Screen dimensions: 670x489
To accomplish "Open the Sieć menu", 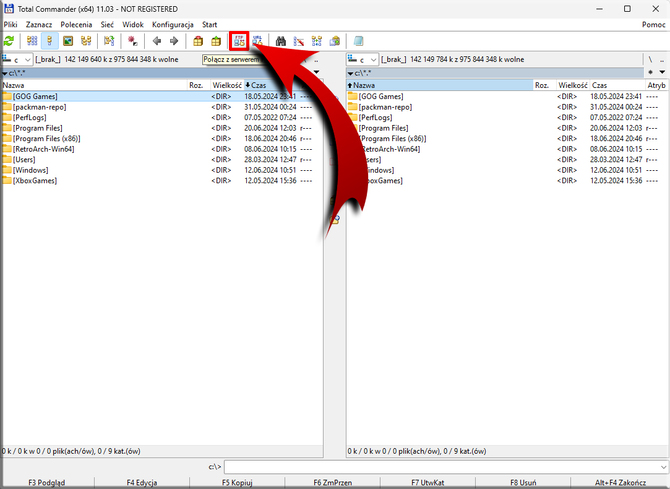I will coord(107,25).
